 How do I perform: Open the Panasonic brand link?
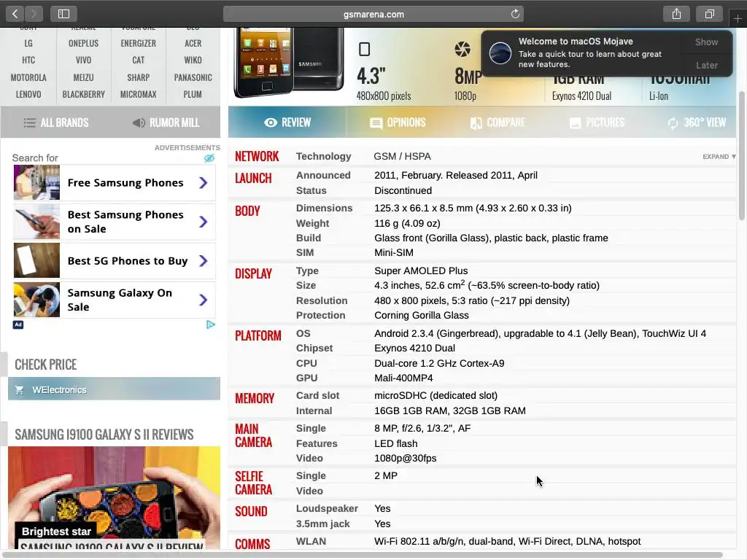click(x=193, y=77)
